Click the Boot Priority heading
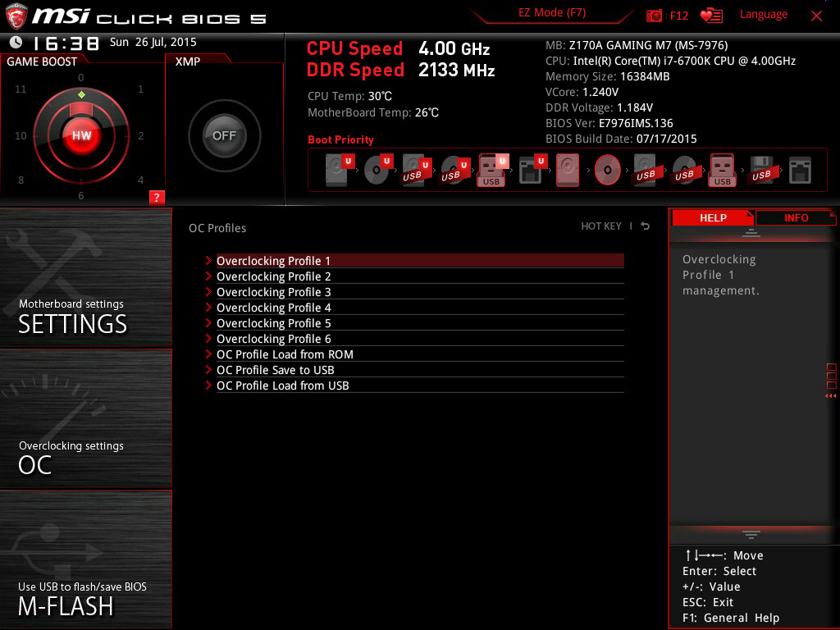 pyautogui.click(x=340, y=139)
